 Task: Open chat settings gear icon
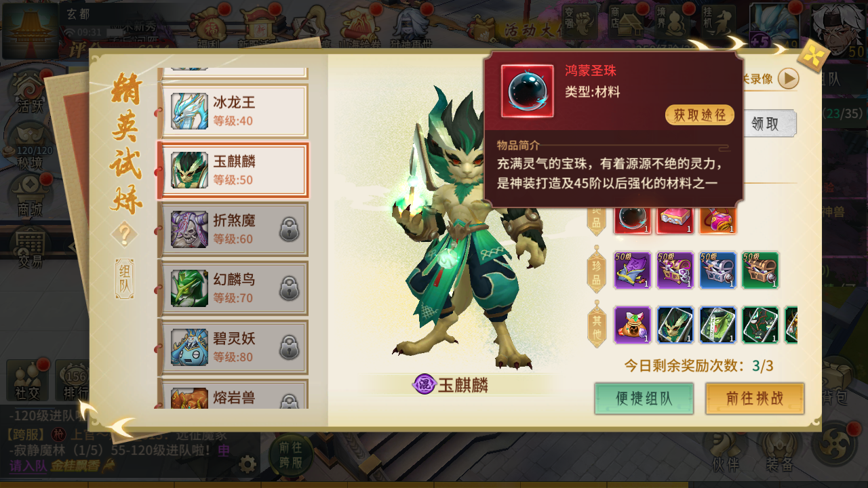pos(248,464)
